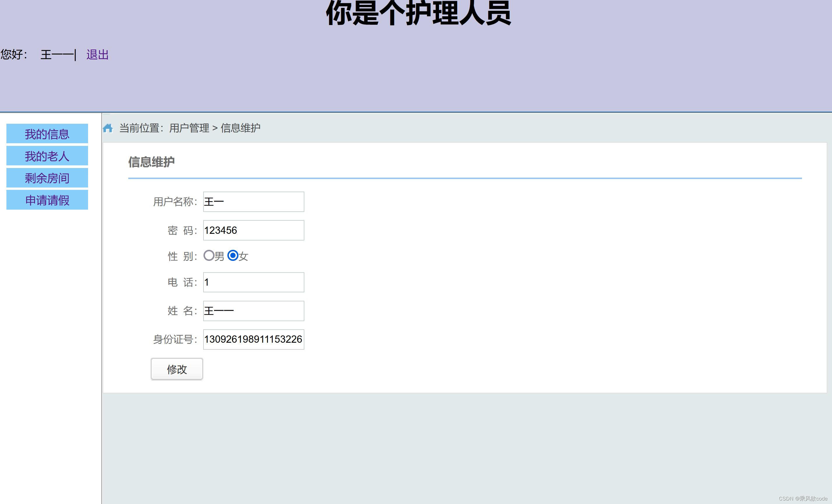
Task: Open 我的老人 from the sidebar
Action: coord(47,156)
